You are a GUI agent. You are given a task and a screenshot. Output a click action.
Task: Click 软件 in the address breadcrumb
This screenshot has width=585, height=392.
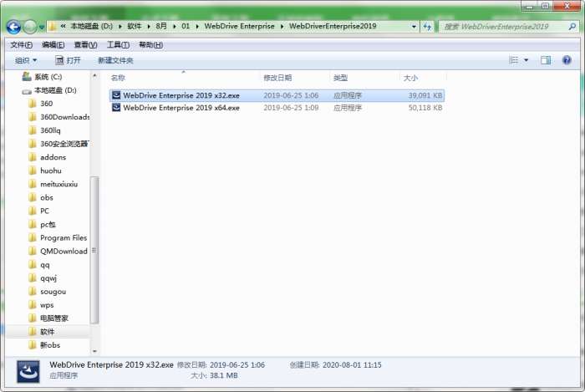pyautogui.click(x=135, y=27)
